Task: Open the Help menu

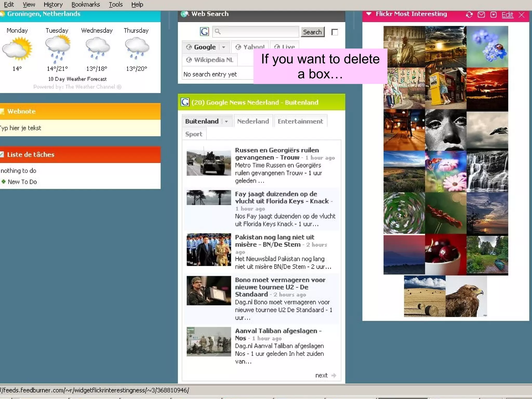Action: click(x=137, y=4)
